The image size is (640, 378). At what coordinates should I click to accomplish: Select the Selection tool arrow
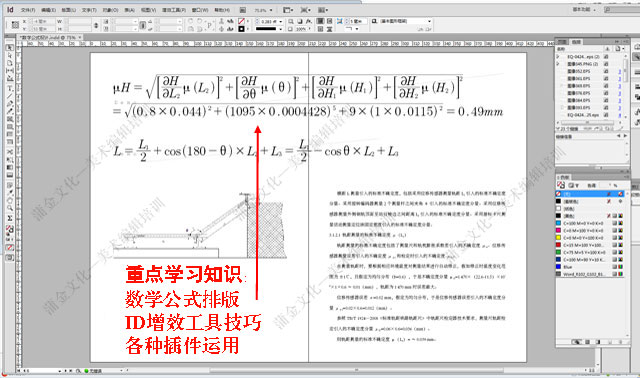click(x=10, y=48)
